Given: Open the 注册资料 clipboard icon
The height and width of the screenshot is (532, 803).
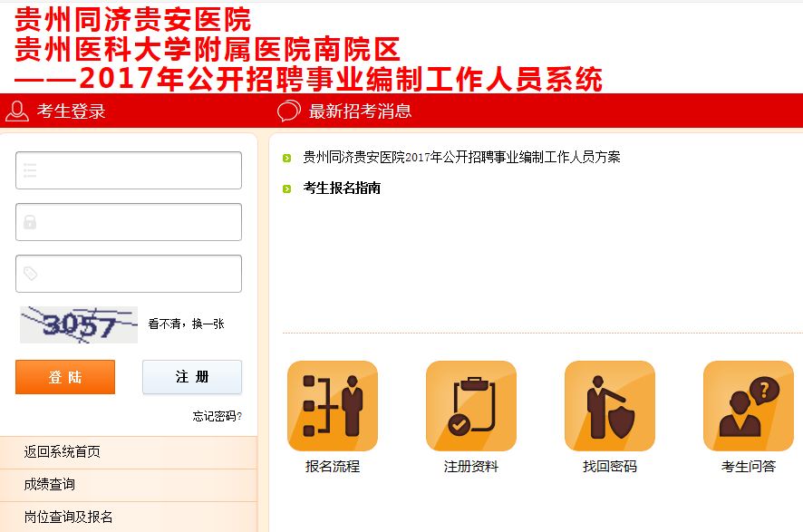Looking at the screenshot, I should (470, 406).
